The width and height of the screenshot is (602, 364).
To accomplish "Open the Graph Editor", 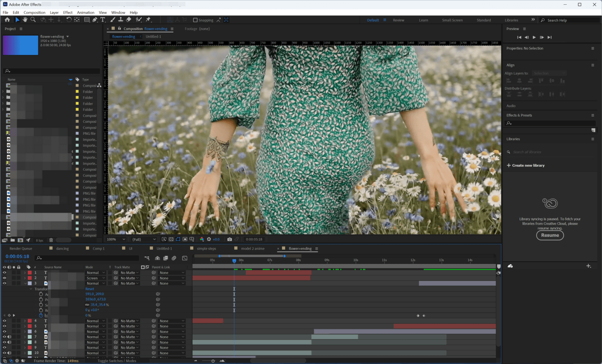I will (x=184, y=258).
